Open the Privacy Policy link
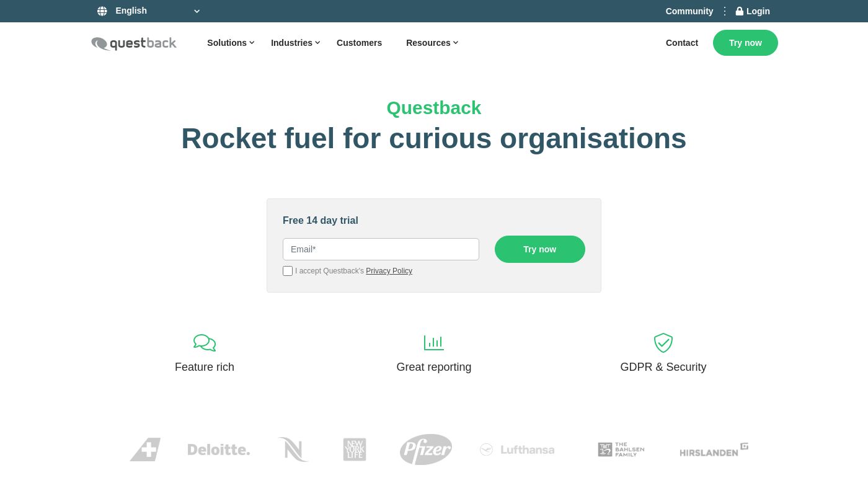The height and width of the screenshot is (496, 868). point(389,271)
